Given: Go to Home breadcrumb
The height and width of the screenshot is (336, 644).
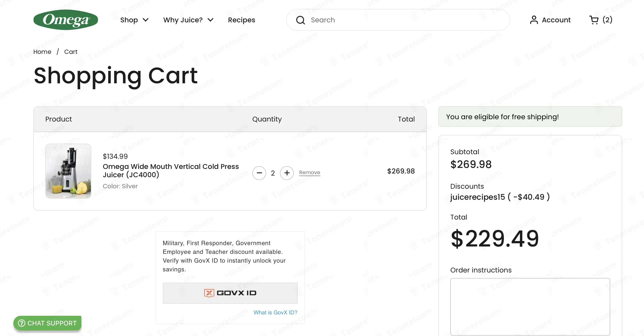Looking at the screenshot, I should tap(42, 52).
